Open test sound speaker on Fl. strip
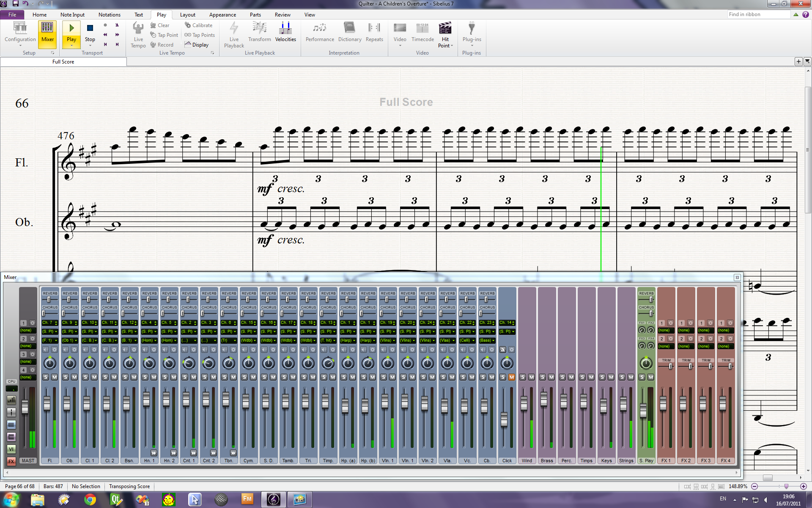This screenshot has width=812, height=508. [46, 350]
